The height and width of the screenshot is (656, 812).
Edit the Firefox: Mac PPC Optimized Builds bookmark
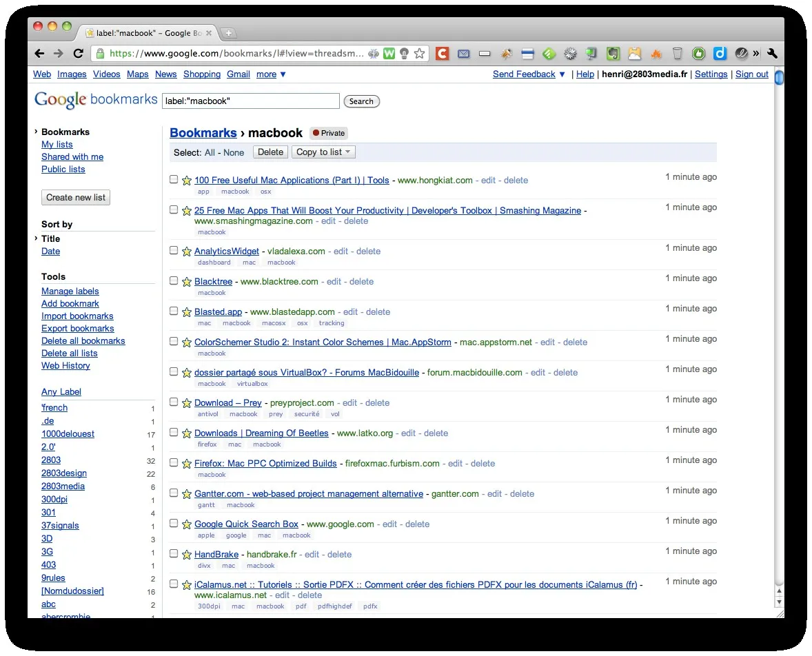point(455,463)
